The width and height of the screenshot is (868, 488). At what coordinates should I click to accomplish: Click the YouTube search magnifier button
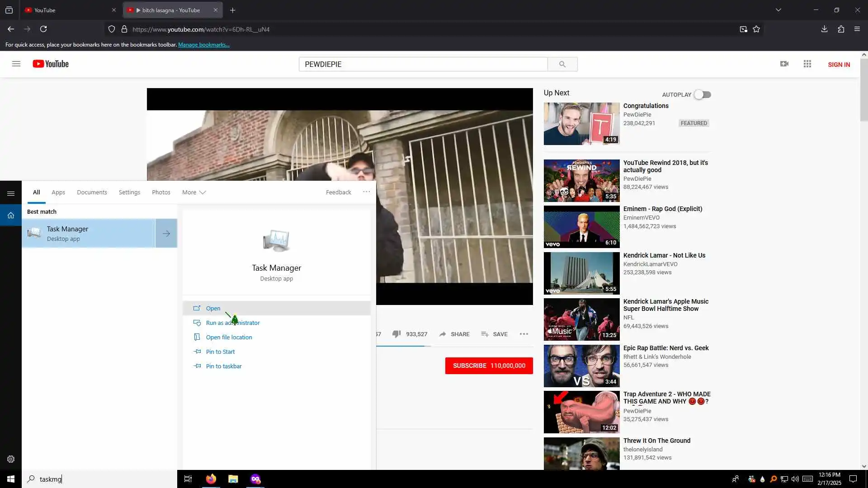pos(562,64)
